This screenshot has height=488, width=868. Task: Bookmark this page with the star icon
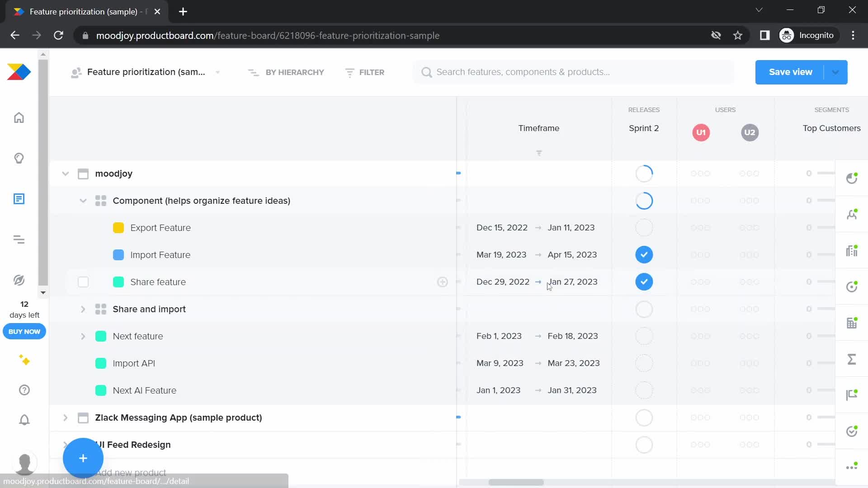click(738, 35)
